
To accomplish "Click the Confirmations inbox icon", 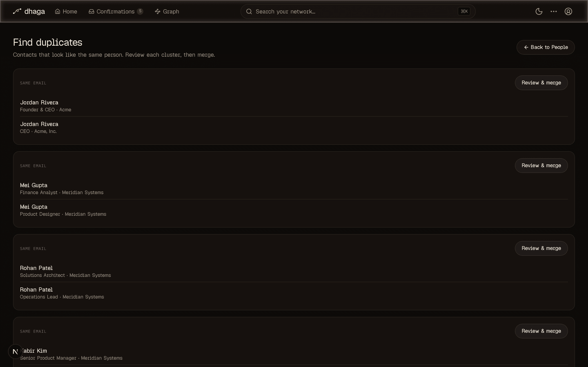I will pos(91,11).
